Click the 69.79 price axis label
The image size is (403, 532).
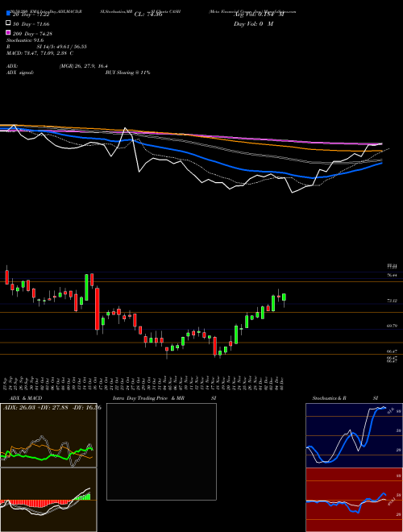[393, 326]
